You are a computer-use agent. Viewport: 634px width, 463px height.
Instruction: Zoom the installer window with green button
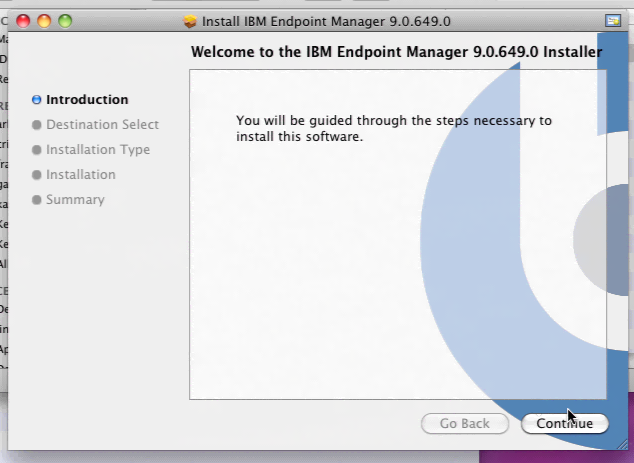pos(65,21)
